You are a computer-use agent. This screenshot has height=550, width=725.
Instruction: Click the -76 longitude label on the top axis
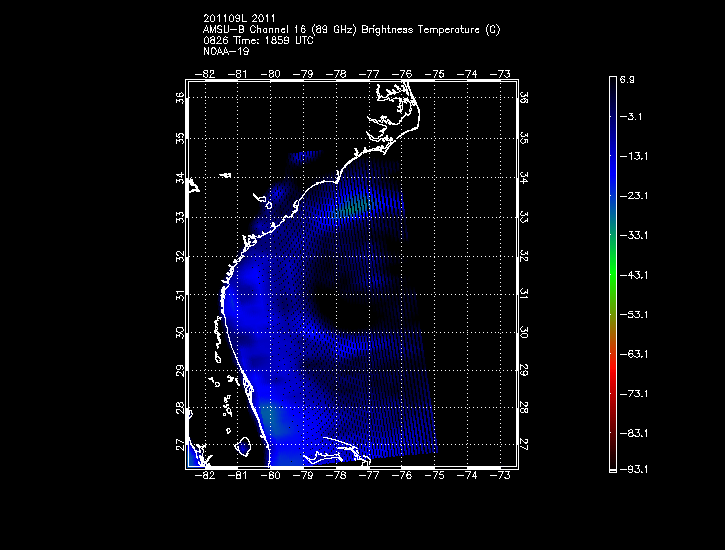click(x=402, y=74)
